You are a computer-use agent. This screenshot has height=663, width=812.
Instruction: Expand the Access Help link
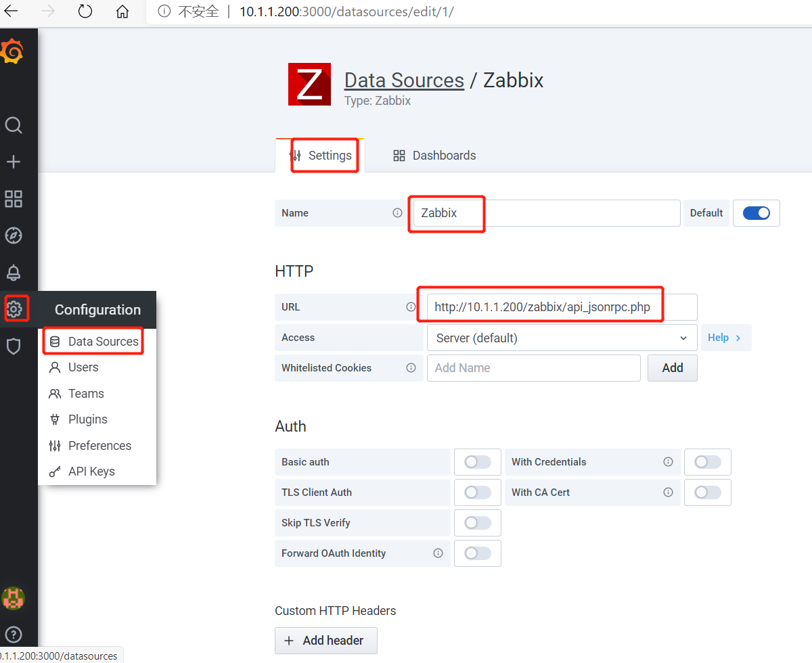(725, 338)
